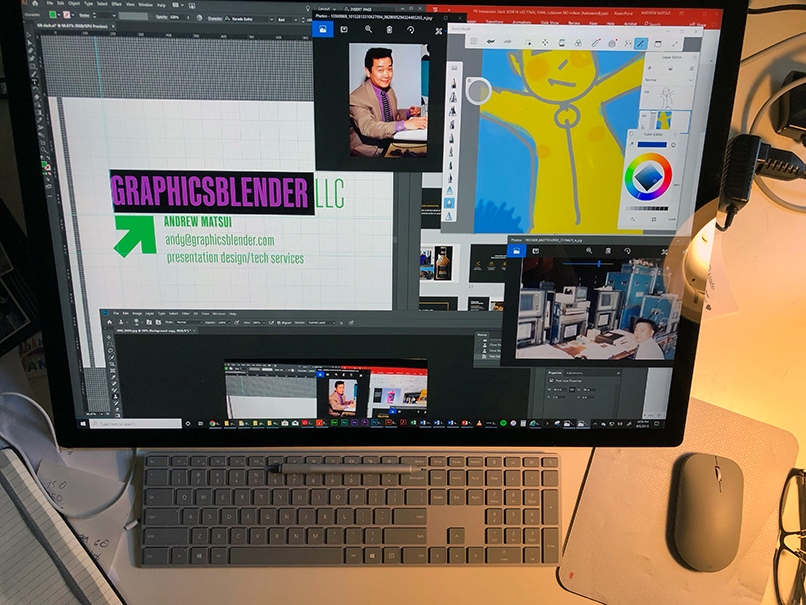Open SketchBook brush library icon
Viewport: 806px width, 605px height.
(x=454, y=68)
